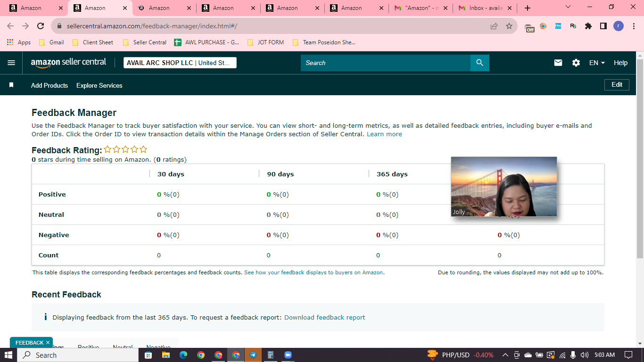The image size is (644, 362).
Task: Open the AVAIL ARC SHOP LLC account switcher
Action: pos(180,63)
